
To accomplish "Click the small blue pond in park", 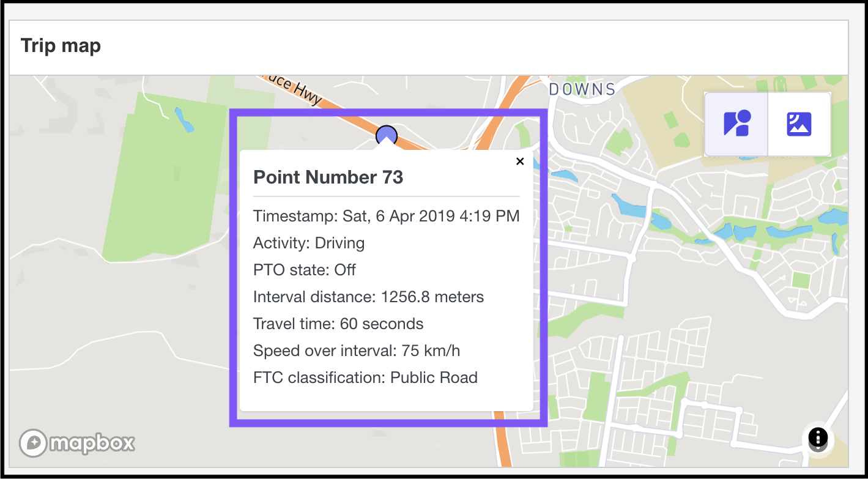I will point(184,120).
